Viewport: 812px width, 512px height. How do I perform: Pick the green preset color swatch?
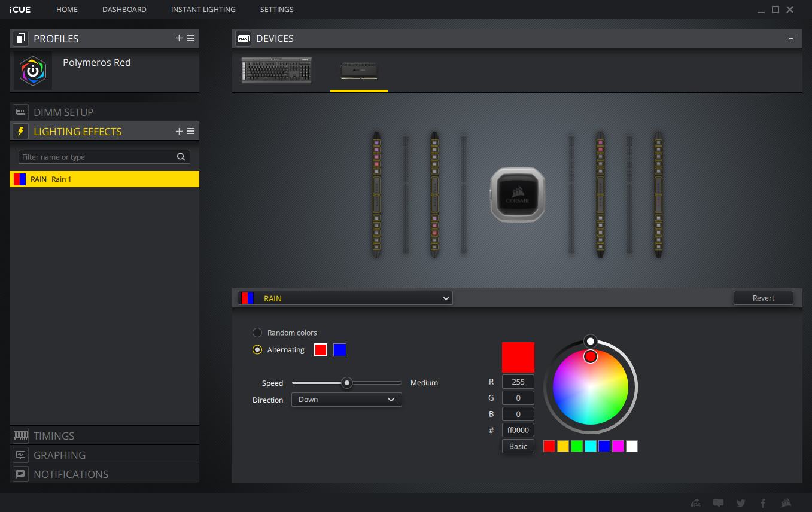(577, 446)
